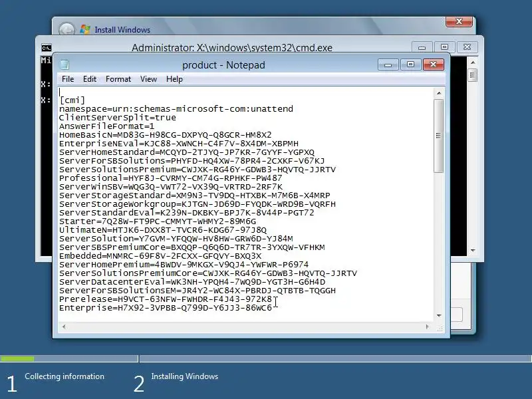Click the HomeBasicN product key line
532x399 pixels.
tap(165, 135)
